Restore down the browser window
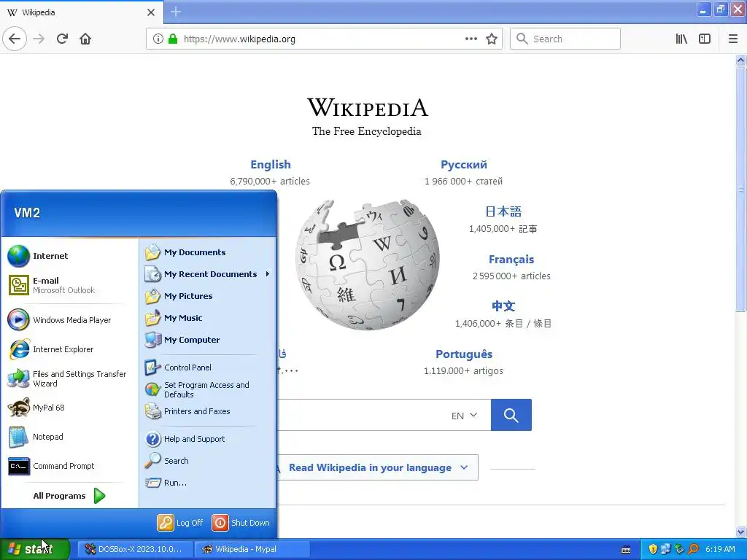This screenshot has height=560, width=747. (720, 9)
